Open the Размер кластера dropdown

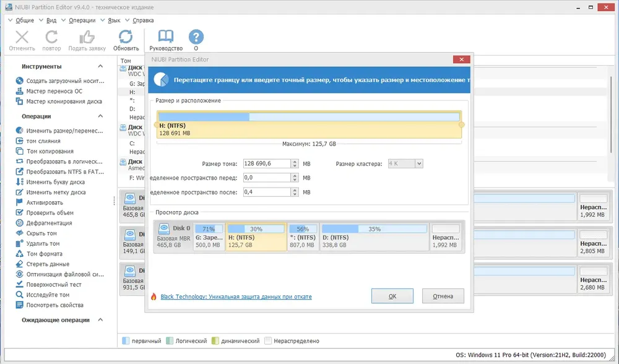[x=419, y=163]
